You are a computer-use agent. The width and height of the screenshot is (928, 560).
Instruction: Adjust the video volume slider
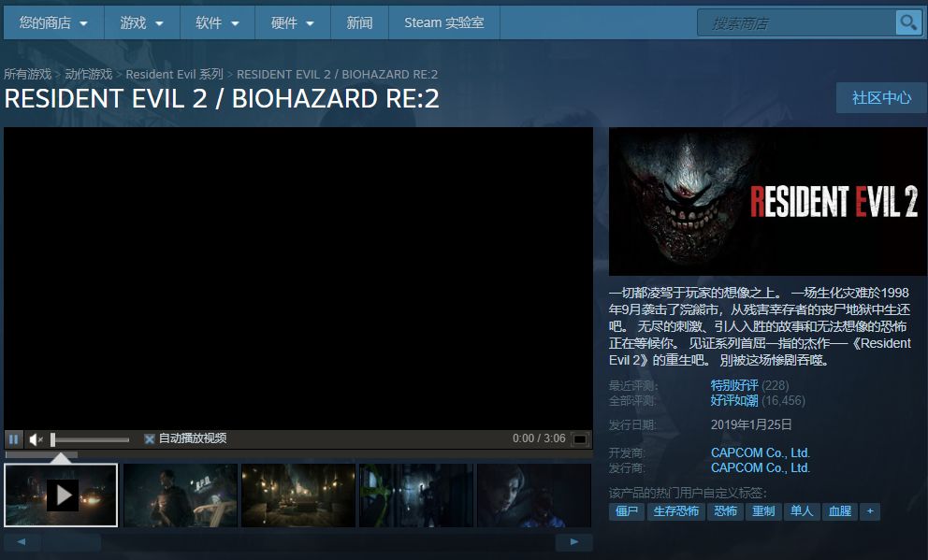point(91,439)
